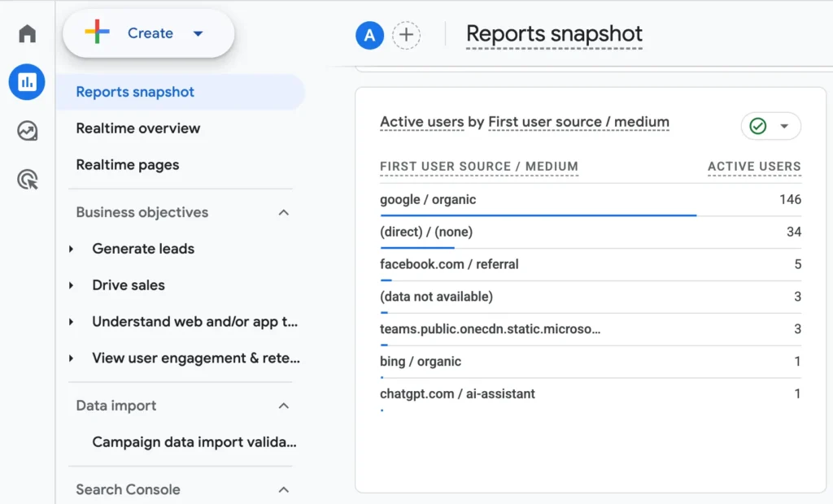Open Drive sales reports

129,285
